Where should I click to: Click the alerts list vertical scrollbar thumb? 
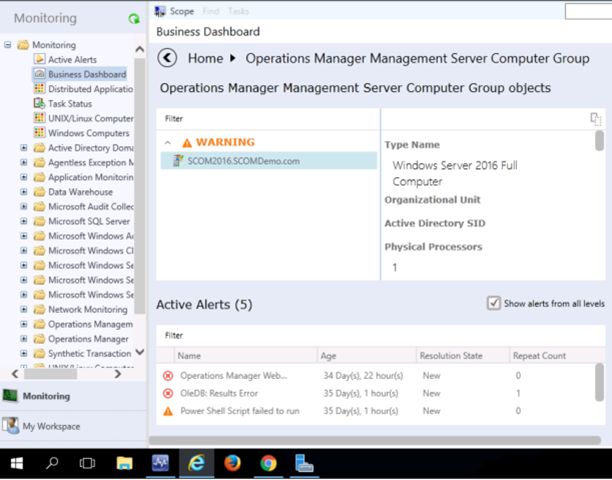(600, 382)
